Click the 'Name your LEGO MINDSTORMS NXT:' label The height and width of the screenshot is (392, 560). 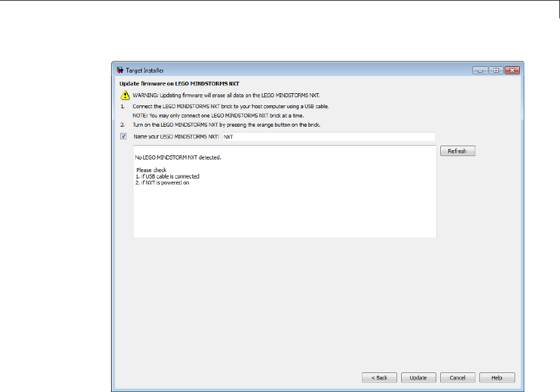[176, 136]
